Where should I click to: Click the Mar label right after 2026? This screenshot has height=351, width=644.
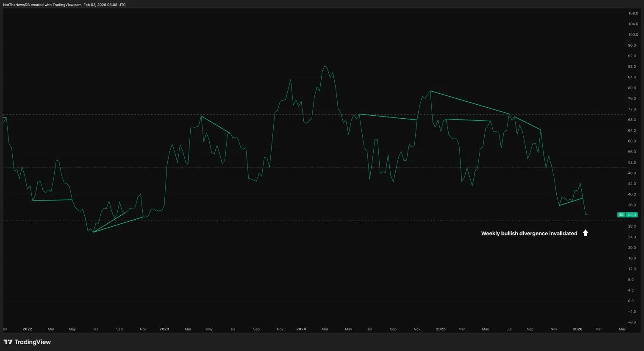[599, 329]
